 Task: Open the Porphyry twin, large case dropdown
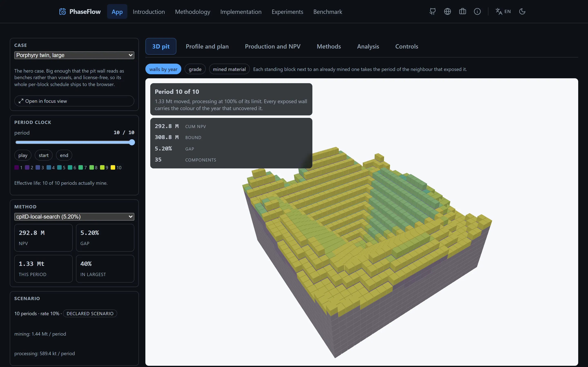[74, 55]
